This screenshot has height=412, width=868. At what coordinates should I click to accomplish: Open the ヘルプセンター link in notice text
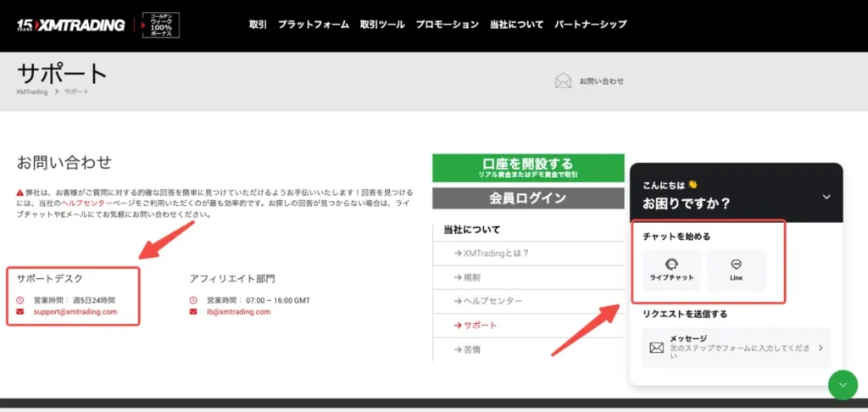pyautogui.click(x=86, y=203)
